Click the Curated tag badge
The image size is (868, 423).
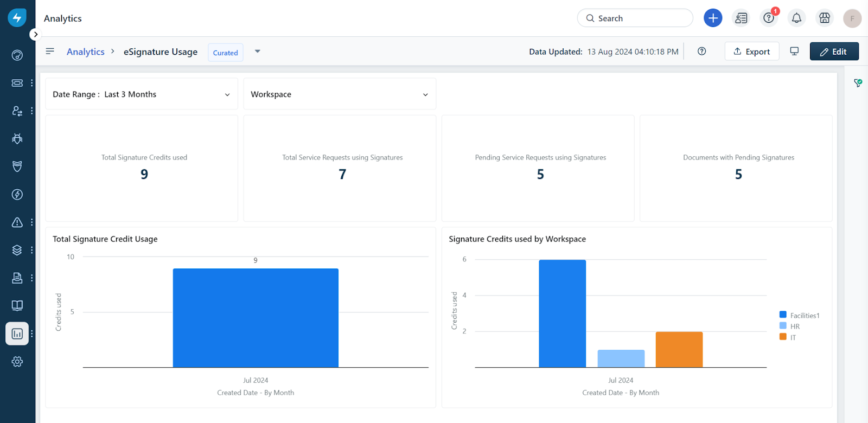pos(226,53)
